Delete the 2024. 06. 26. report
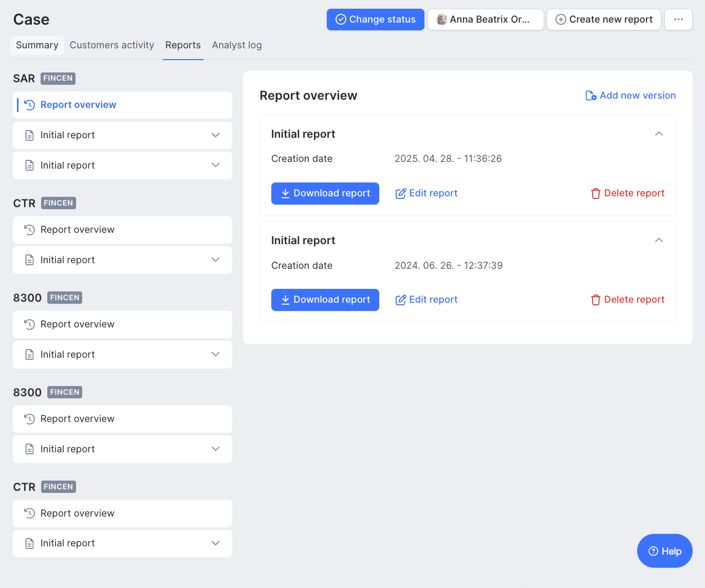 (x=627, y=300)
